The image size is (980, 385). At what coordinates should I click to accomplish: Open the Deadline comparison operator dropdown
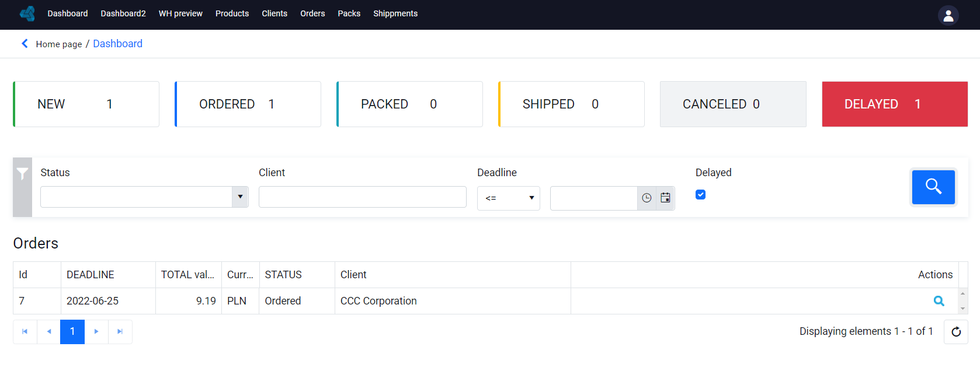click(509, 198)
